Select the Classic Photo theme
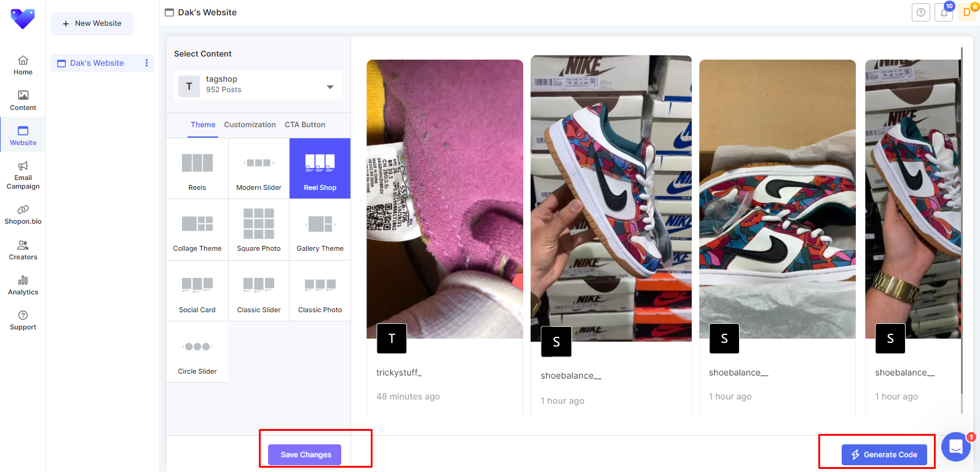The image size is (980, 472). coord(320,291)
